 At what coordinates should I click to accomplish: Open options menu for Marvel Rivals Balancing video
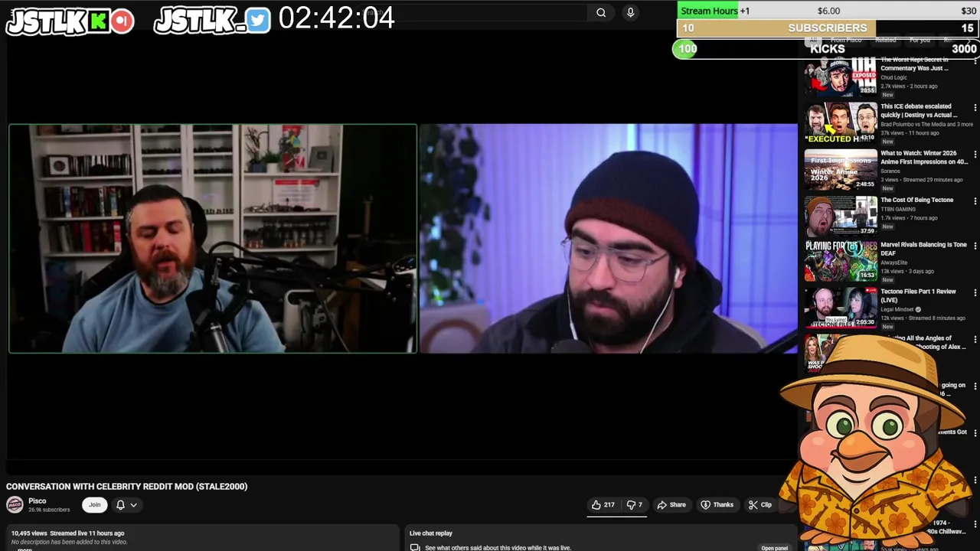coord(975,246)
